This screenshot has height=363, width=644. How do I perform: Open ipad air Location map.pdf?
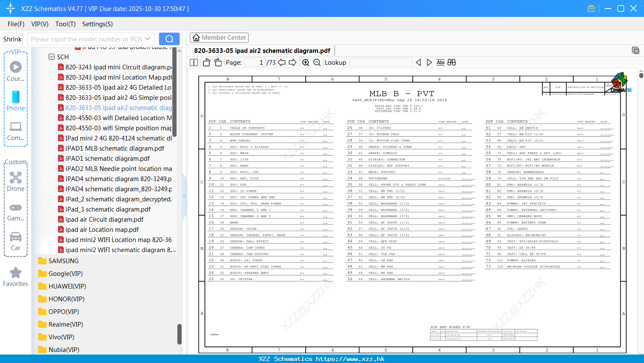[99, 230]
